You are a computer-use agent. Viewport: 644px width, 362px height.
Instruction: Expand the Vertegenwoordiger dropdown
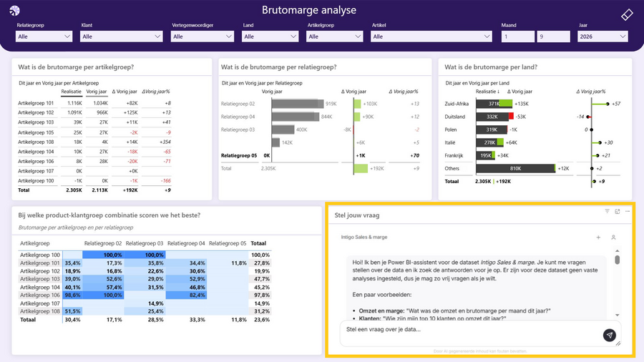[202, 36]
